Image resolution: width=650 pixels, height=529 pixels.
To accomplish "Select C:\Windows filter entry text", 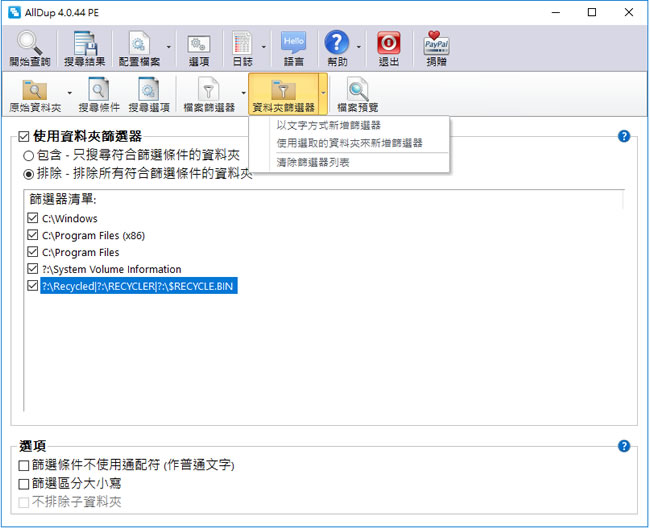I will point(70,218).
